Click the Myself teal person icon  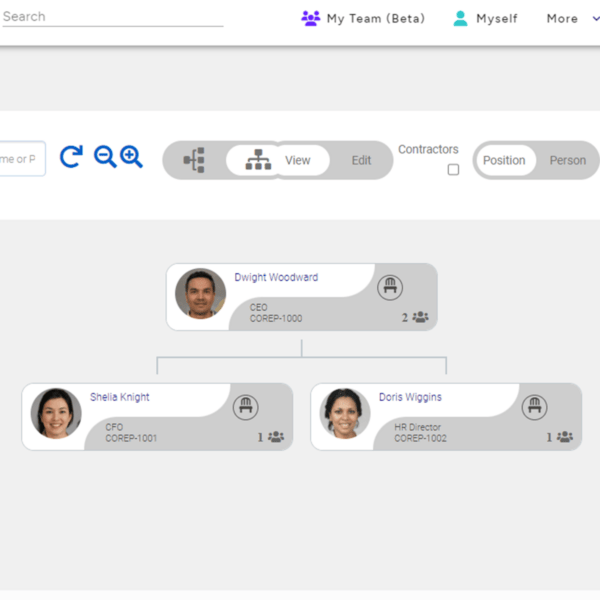click(x=460, y=18)
